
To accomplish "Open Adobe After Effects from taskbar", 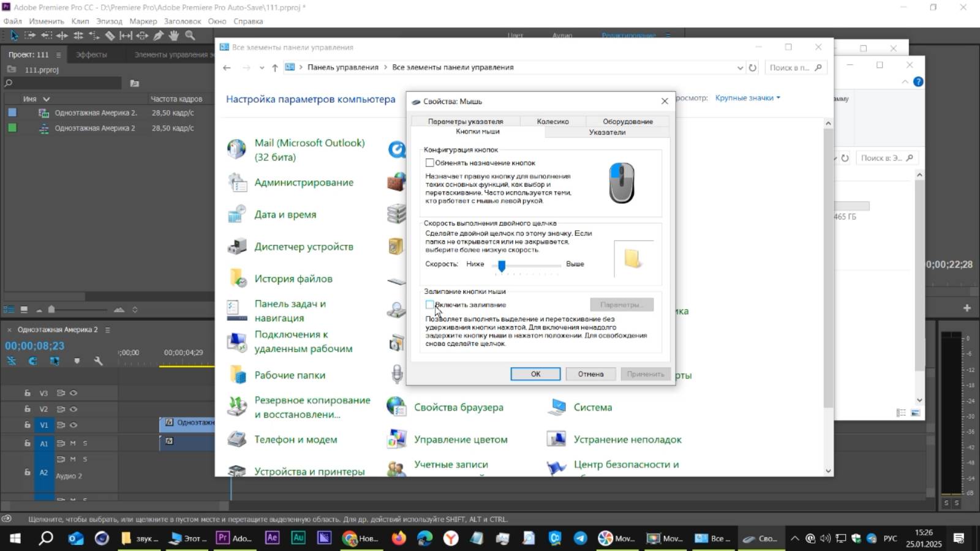I will [x=272, y=538].
